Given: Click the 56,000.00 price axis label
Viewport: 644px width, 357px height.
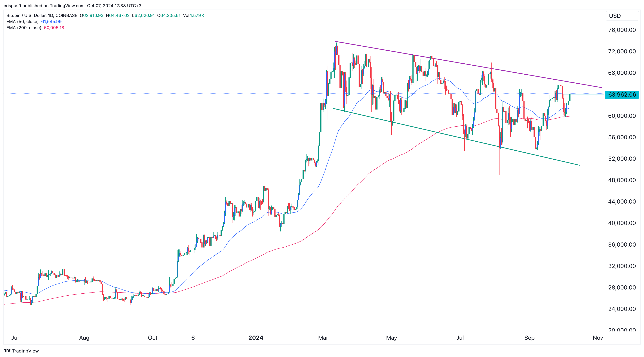Looking at the screenshot, I should pos(622,137).
